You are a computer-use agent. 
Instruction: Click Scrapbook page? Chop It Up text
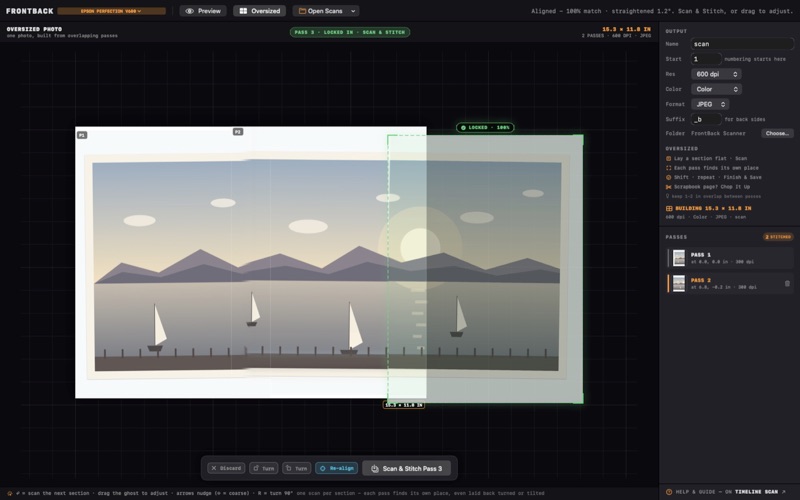point(712,187)
